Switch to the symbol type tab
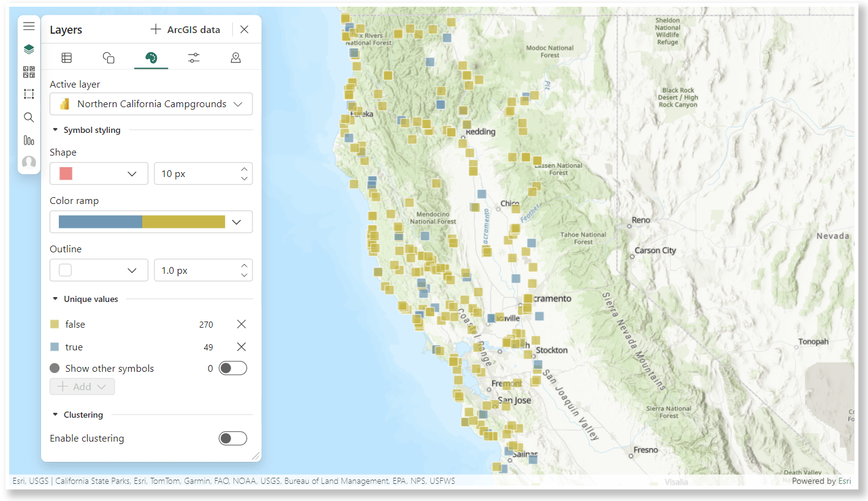868x501 pixels. pos(108,58)
